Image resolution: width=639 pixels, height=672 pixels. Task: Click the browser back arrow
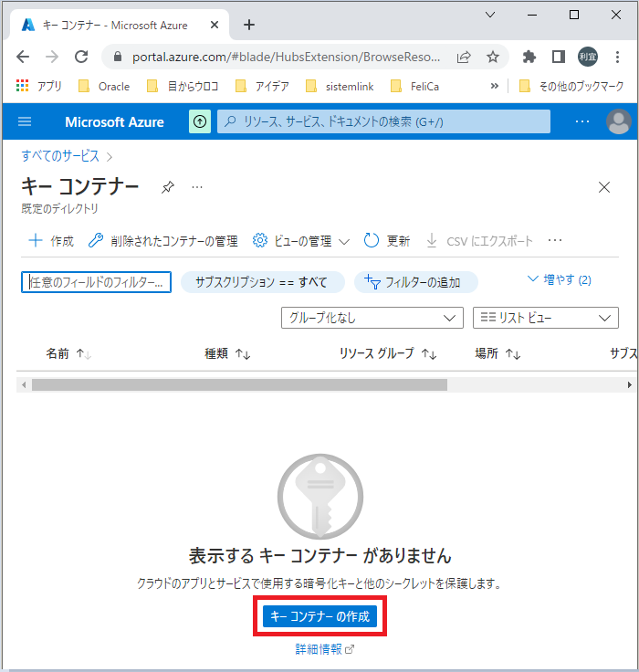point(23,57)
